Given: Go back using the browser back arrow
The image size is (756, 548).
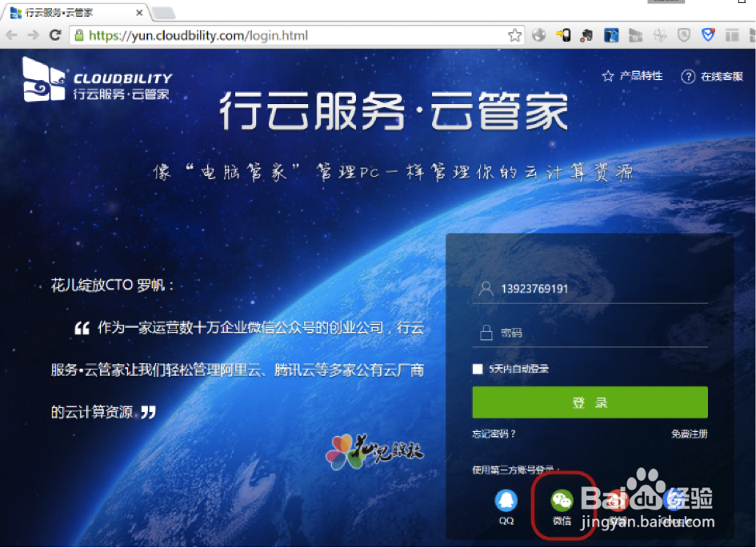Looking at the screenshot, I should pos(11,34).
